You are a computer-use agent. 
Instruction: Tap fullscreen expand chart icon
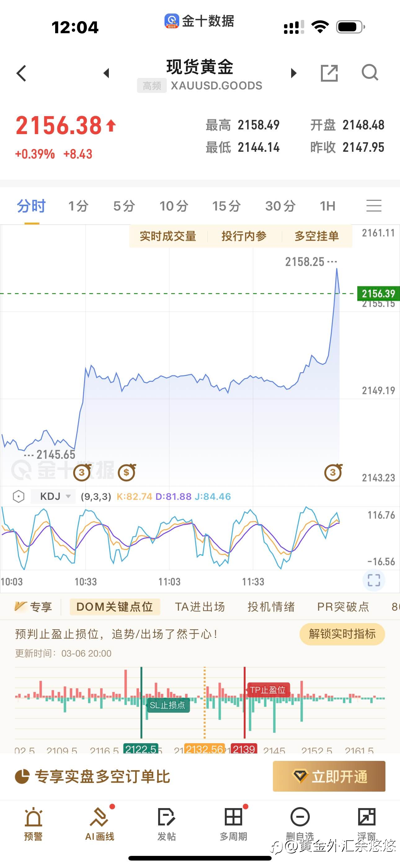click(x=374, y=580)
